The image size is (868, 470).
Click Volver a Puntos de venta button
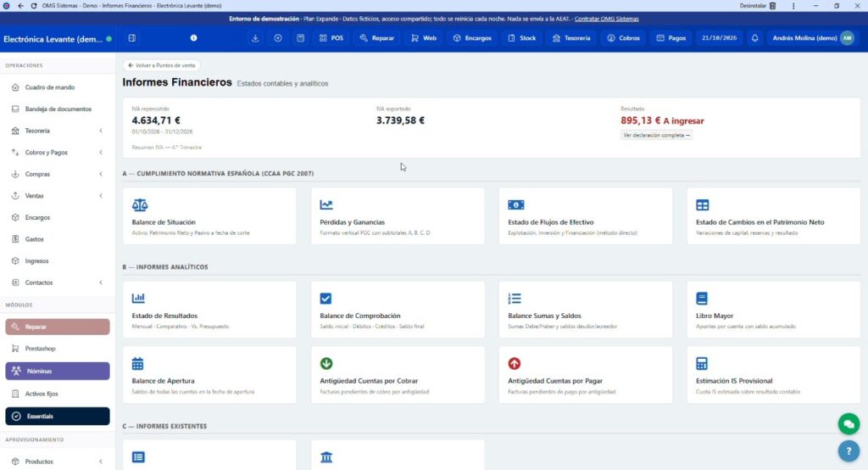pyautogui.click(x=162, y=65)
